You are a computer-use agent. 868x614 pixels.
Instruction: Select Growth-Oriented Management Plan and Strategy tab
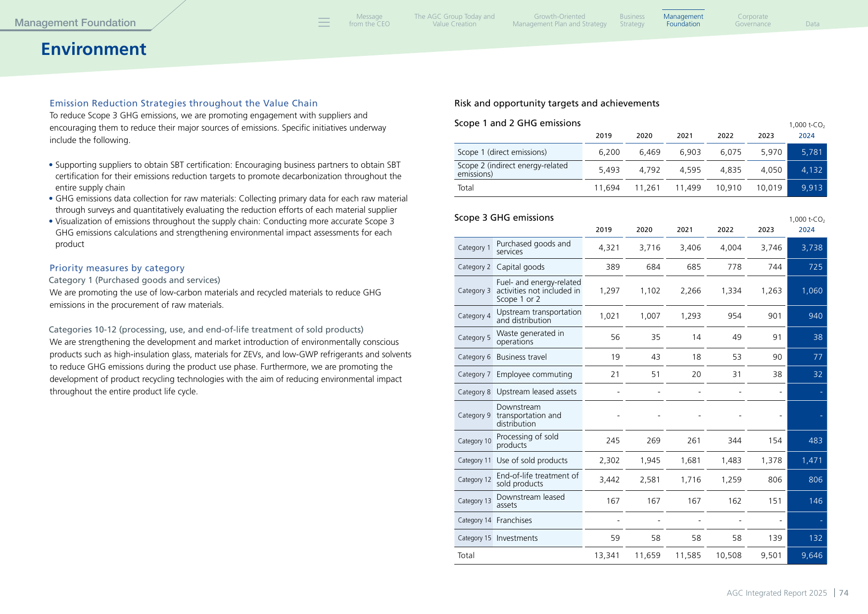560,20
